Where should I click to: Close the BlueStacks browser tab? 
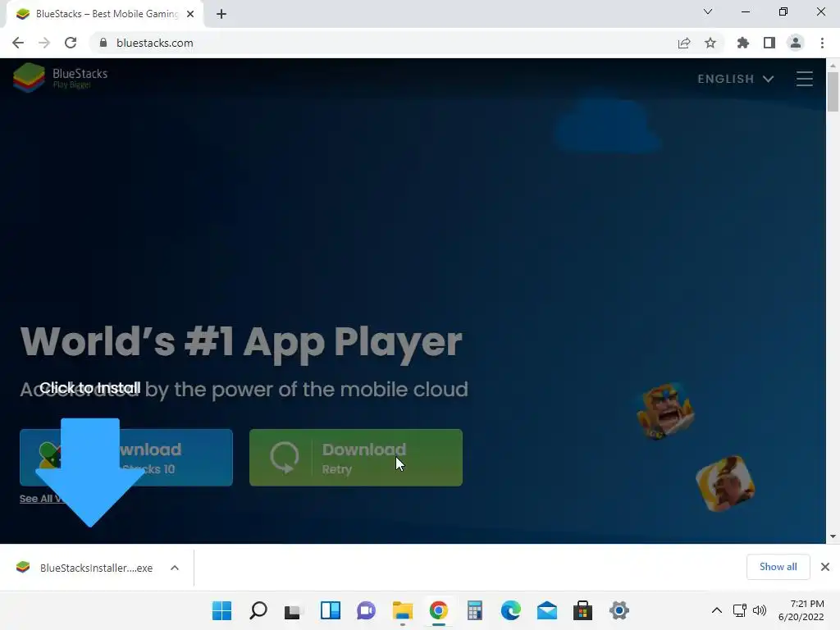190,14
